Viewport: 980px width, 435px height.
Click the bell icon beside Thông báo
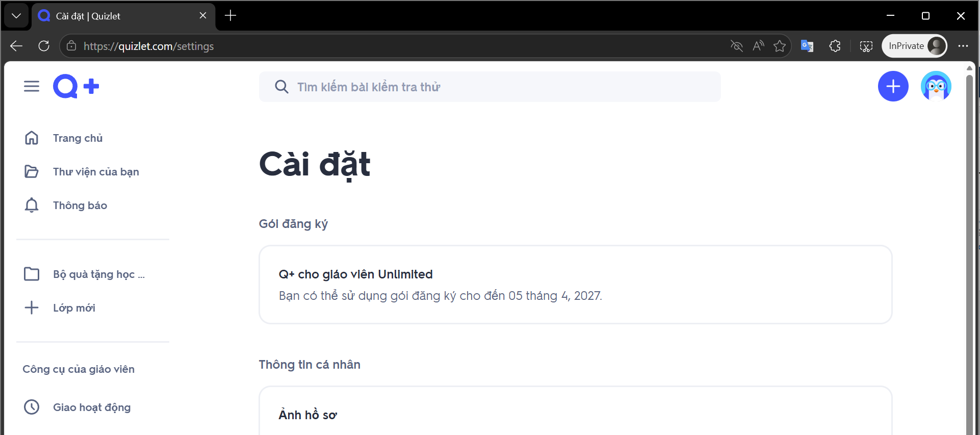(32, 205)
